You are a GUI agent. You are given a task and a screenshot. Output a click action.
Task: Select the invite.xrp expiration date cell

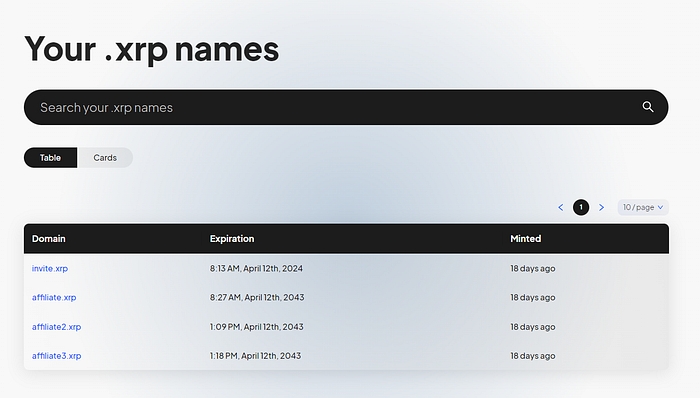point(256,269)
